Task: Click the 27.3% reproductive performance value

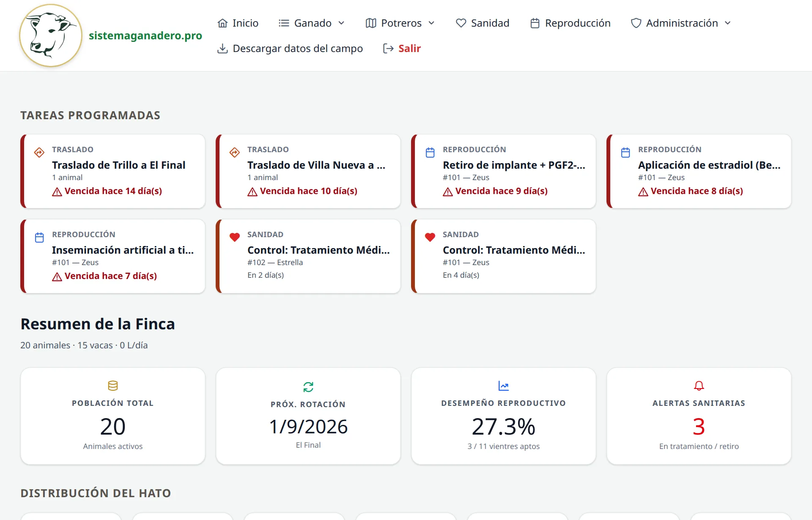Action: point(504,426)
